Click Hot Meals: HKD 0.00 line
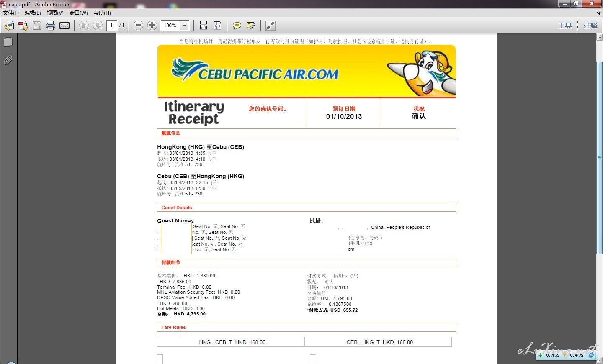This screenshot has height=364, width=603. coord(181,308)
